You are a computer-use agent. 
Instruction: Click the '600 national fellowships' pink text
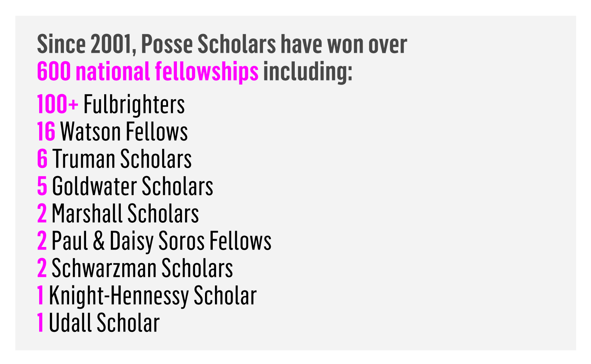(x=148, y=71)
